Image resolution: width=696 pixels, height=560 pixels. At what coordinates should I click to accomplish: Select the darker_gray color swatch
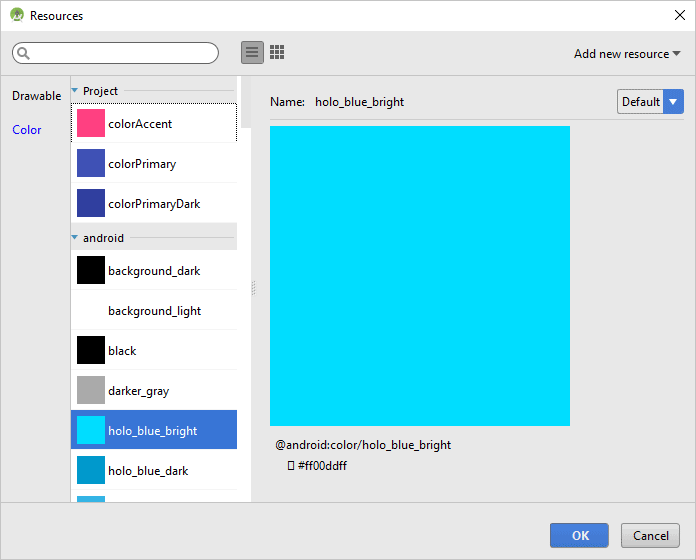91,391
